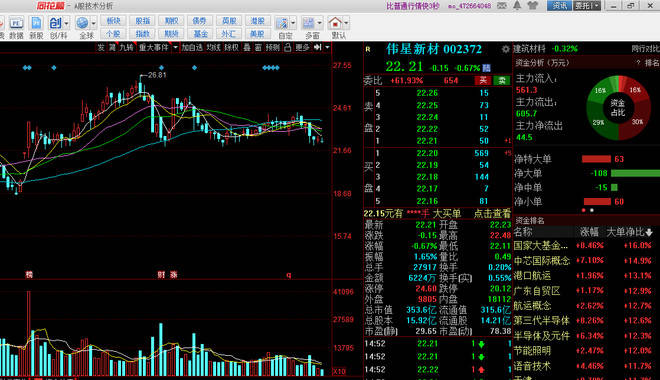Click the 默认 home layout icon
The image size is (660, 380).
pos(335,27)
